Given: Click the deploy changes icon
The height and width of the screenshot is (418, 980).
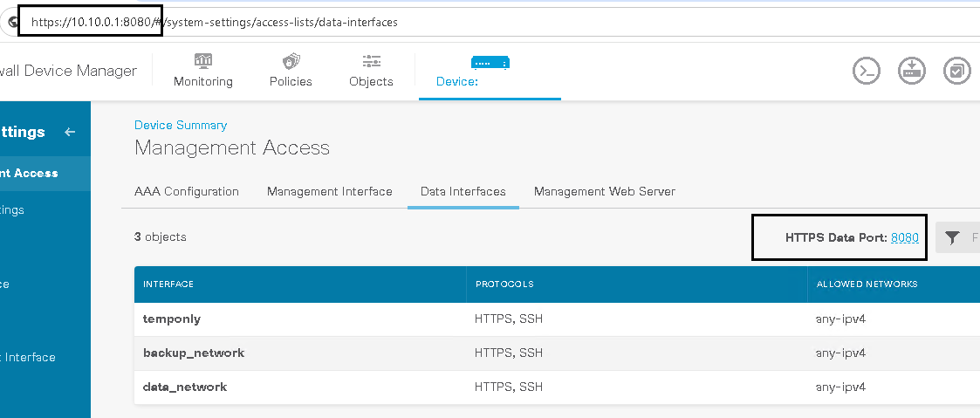Looking at the screenshot, I should [912, 72].
